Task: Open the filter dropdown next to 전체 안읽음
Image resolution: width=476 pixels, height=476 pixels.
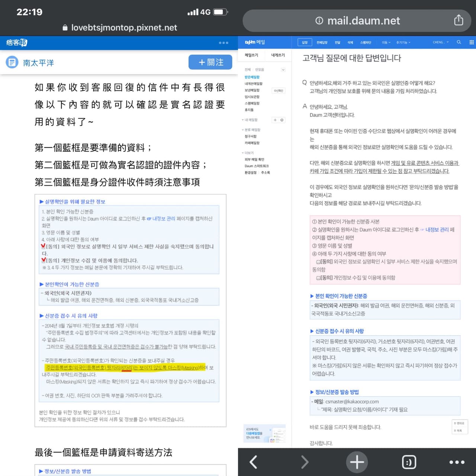Action: click(283, 70)
